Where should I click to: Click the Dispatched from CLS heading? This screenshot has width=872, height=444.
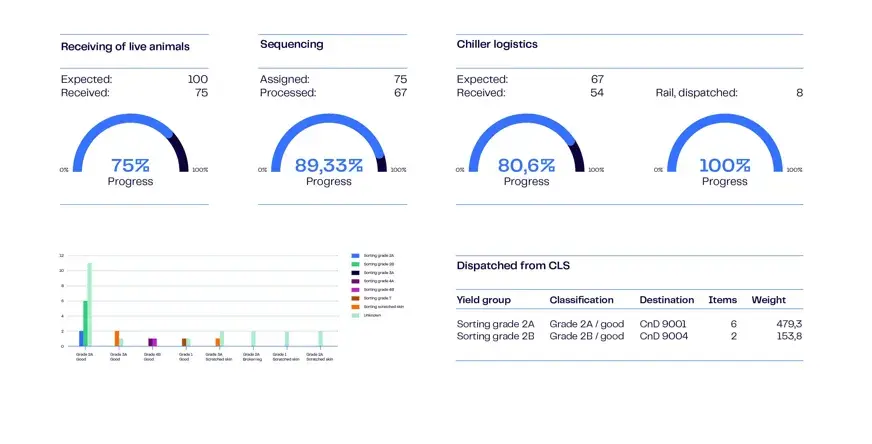(x=513, y=265)
